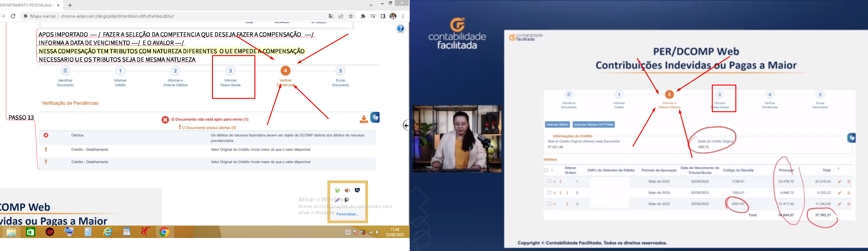This screenshot has width=868, height=251.
Task: Check the box for debit row 1162-01
Action: [549, 193]
